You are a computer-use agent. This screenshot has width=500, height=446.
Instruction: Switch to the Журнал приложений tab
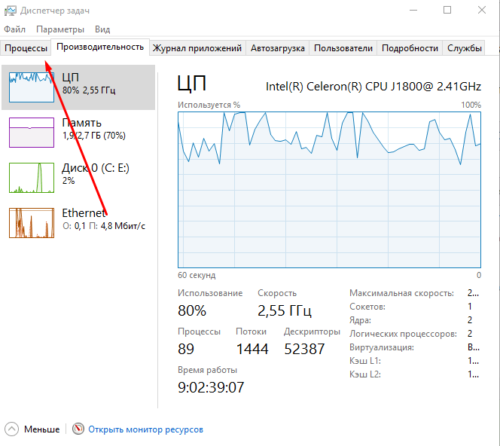point(197,48)
